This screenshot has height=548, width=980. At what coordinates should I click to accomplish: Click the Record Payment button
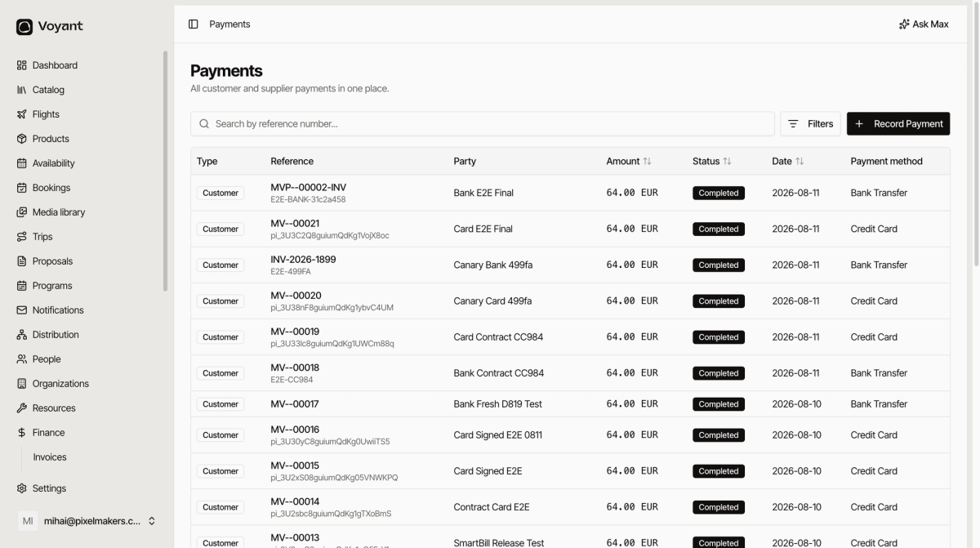898,124
